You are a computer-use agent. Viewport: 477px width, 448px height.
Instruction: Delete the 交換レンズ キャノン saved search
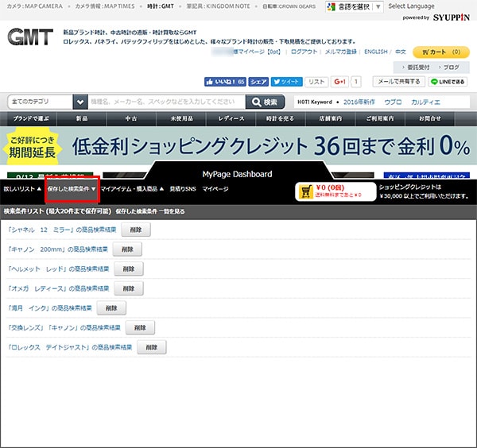(140, 327)
